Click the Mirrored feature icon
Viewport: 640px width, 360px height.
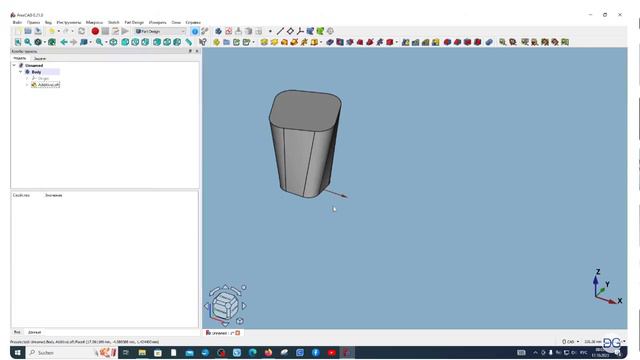(405, 42)
